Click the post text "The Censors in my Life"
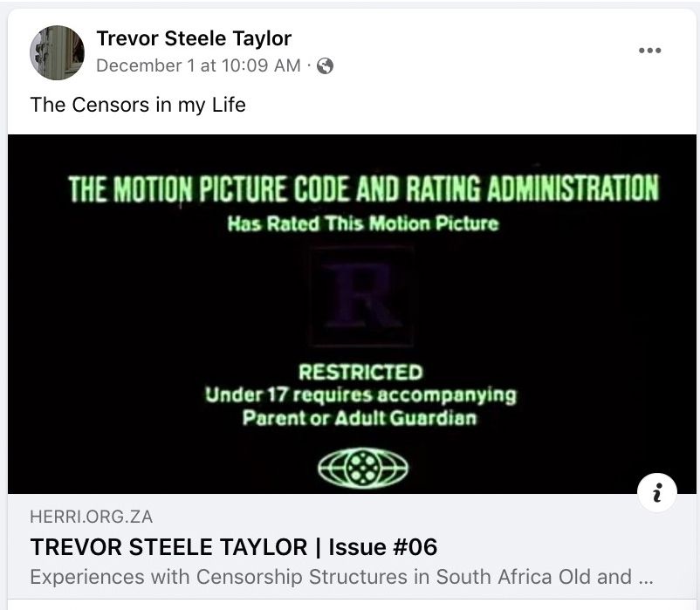 tap(138, 106)
